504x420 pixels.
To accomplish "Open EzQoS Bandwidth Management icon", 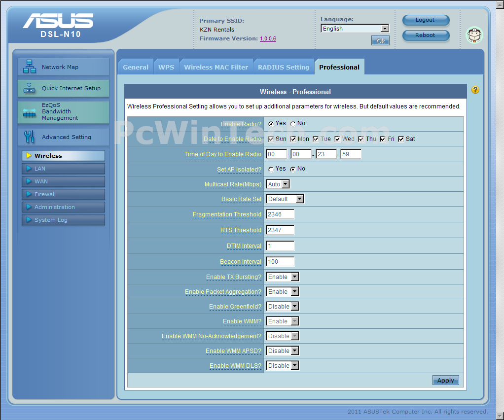I will 30,112.
